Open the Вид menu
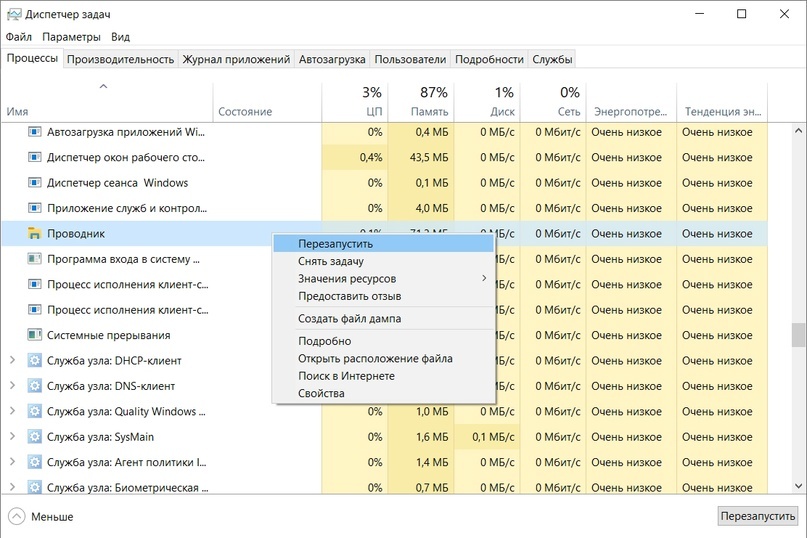 coord(120,37)
